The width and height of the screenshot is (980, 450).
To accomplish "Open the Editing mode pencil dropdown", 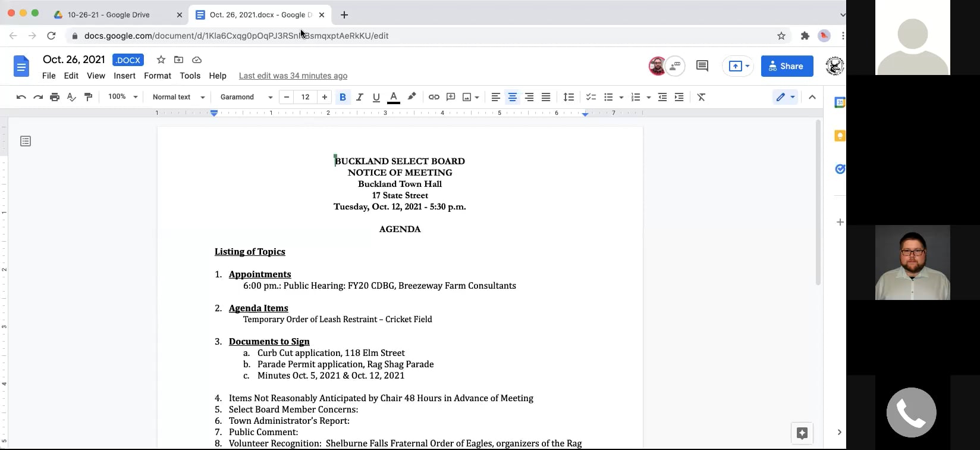I will pos(785,97).
